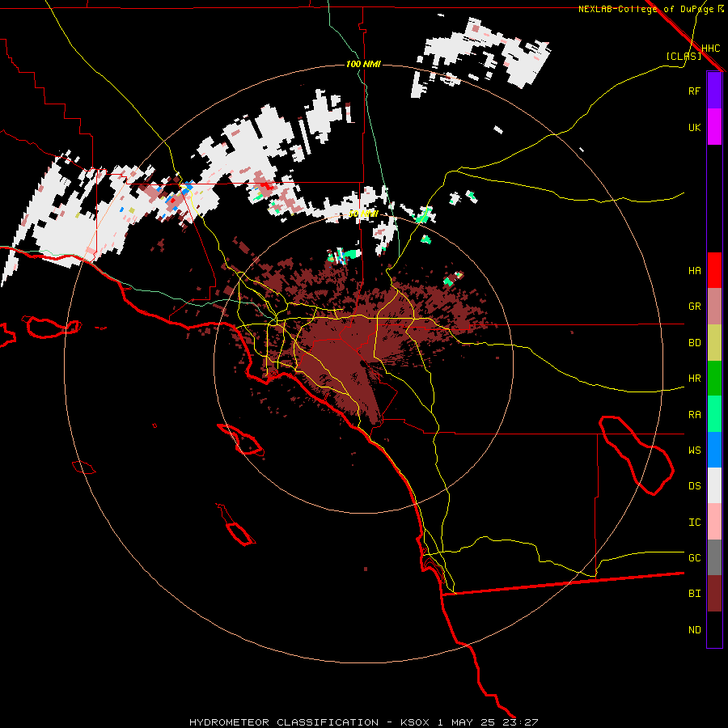The width and height of the screenshot is (728, 728).
Task: Click the purple RF color swatch in legend
Action: coord(714,91)
